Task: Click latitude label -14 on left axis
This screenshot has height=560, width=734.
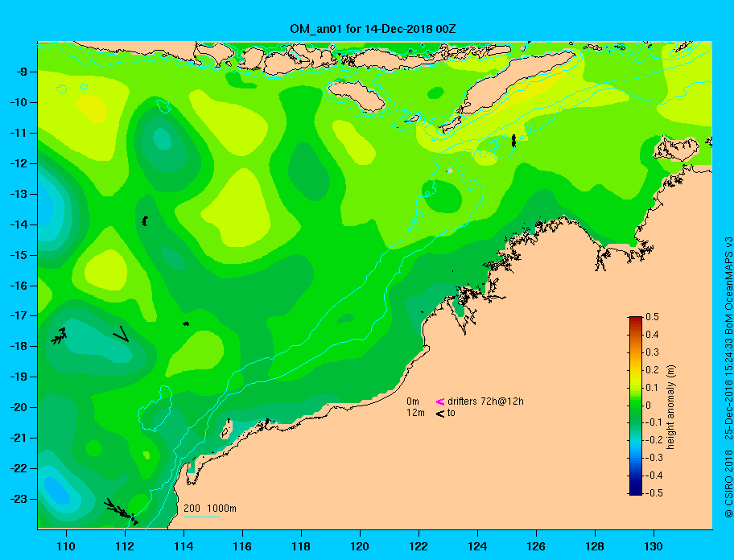Action: (18, 224)
